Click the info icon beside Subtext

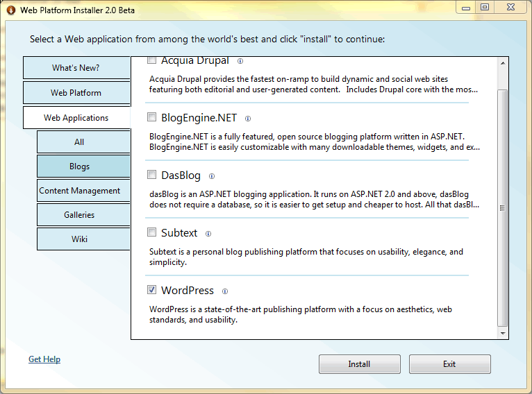pyautogui.click(x=208, y=234)
